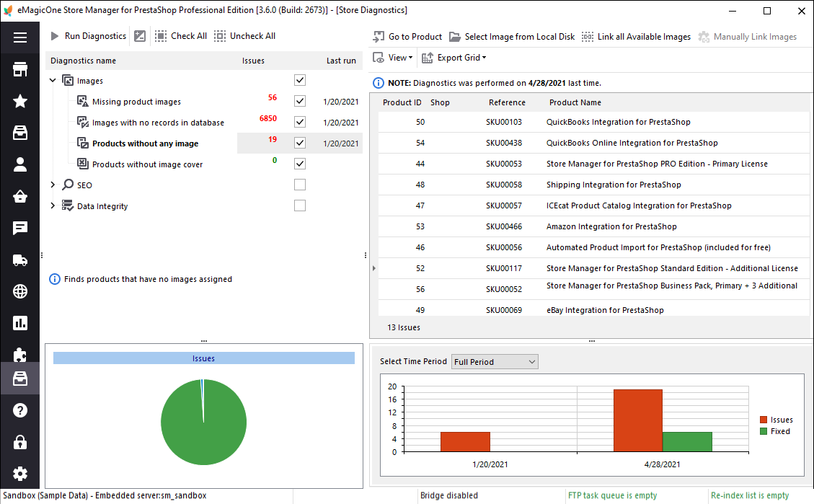Click Go to Product button label
The image size is (814, 504).
click(415, 37)
